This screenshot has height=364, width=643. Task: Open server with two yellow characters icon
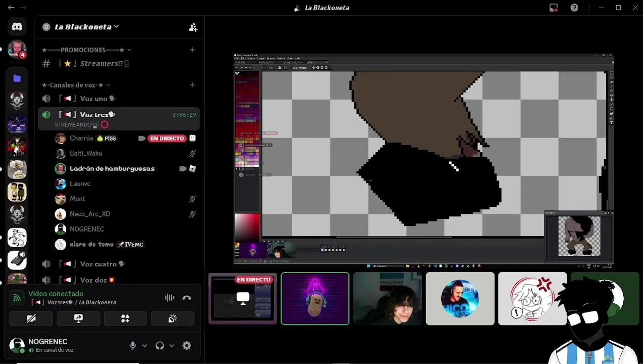(x=17, y=192)
